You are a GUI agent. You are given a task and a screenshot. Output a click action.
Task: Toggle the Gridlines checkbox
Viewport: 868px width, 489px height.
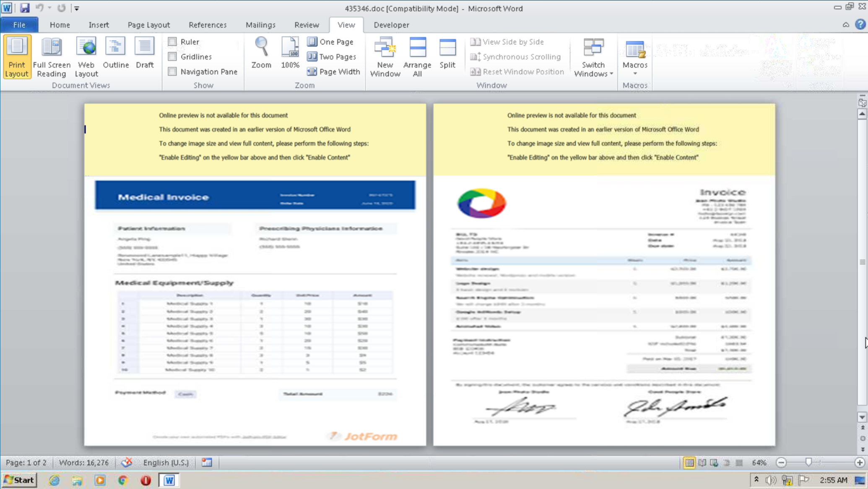[x=172, y=57]
